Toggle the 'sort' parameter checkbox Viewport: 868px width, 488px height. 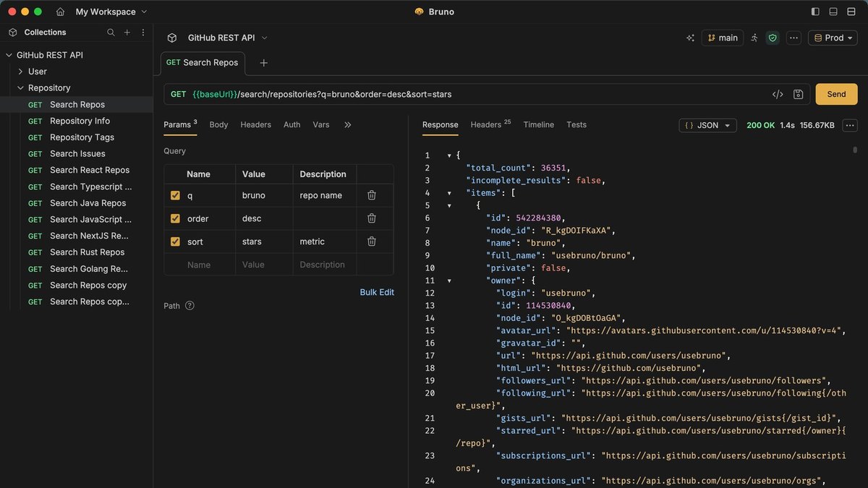(175, 241)
